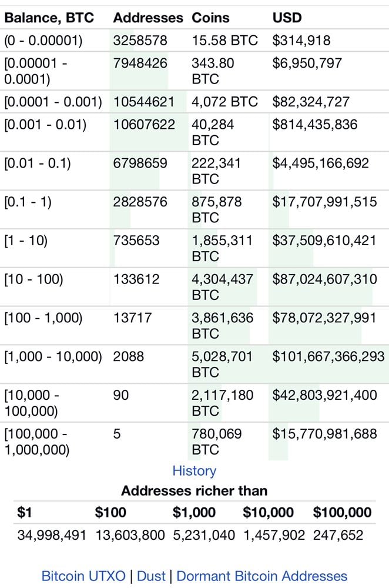389x588 pixels.
Task: Open the Bitcoin UTXO link
Action: (x=83, y=576)
